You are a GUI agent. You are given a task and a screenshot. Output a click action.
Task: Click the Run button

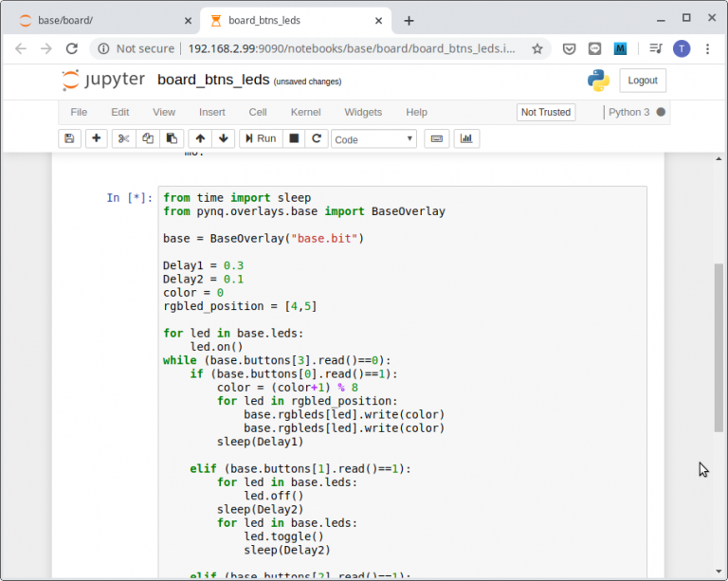point(260,138)
